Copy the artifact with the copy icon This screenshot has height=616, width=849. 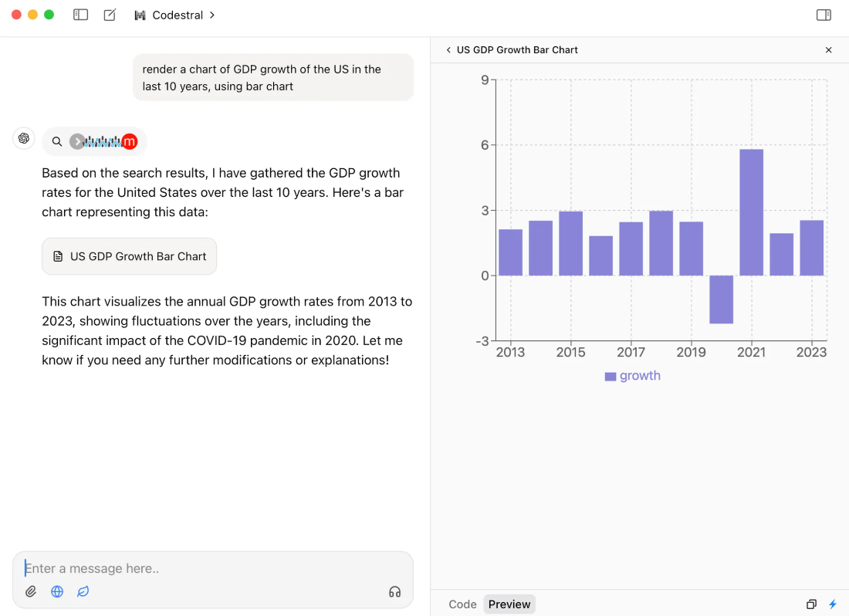(811, 604)
